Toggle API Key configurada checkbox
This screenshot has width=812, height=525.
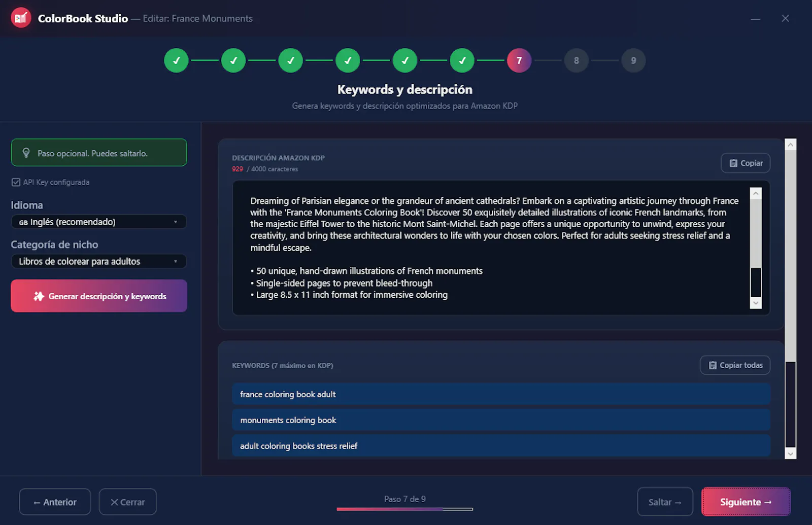pyautogui.click(x=16, y=182)
